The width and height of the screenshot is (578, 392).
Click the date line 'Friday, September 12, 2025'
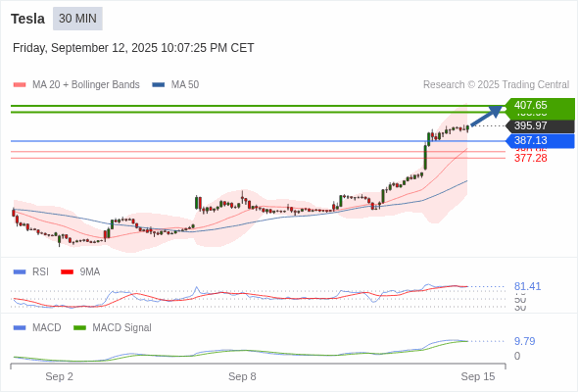133,48
